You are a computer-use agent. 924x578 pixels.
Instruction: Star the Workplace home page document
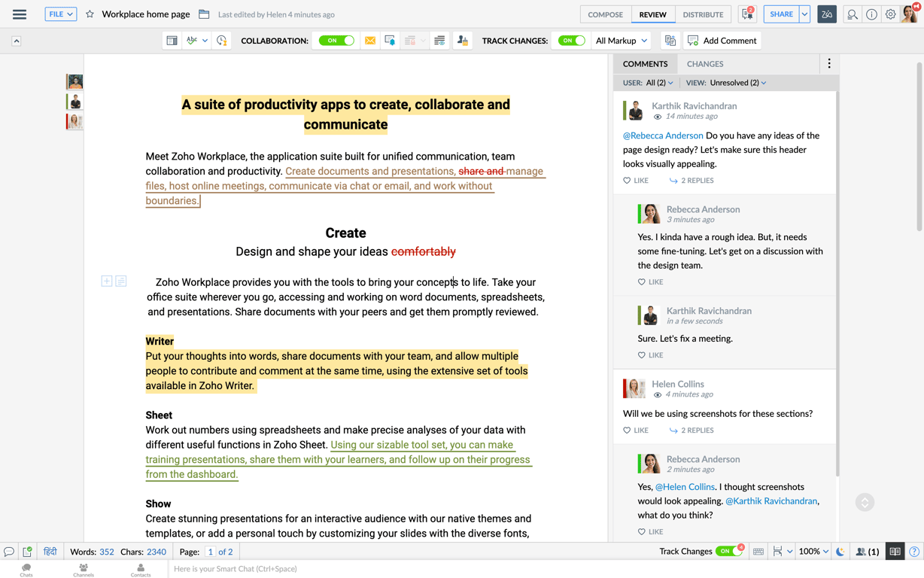[x=90, y=14]
